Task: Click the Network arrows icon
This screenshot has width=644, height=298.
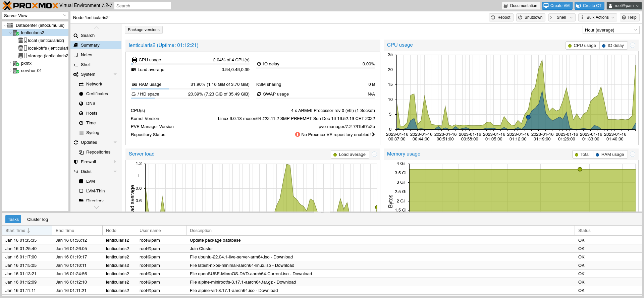Action: point(81,84)
